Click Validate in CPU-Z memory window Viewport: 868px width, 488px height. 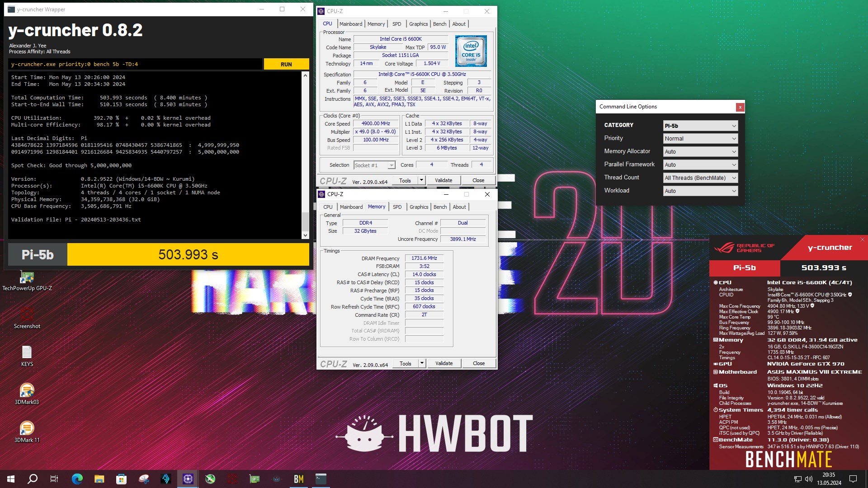pos(444,363)
